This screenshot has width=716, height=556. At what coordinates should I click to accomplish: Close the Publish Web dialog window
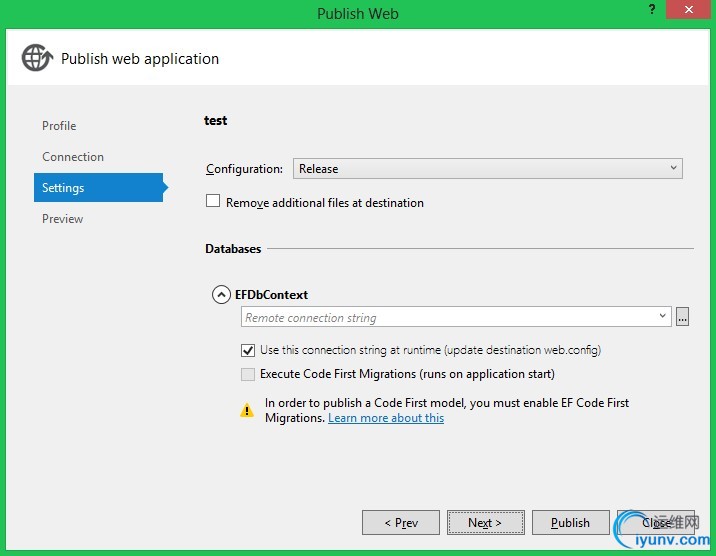point(688,9)
